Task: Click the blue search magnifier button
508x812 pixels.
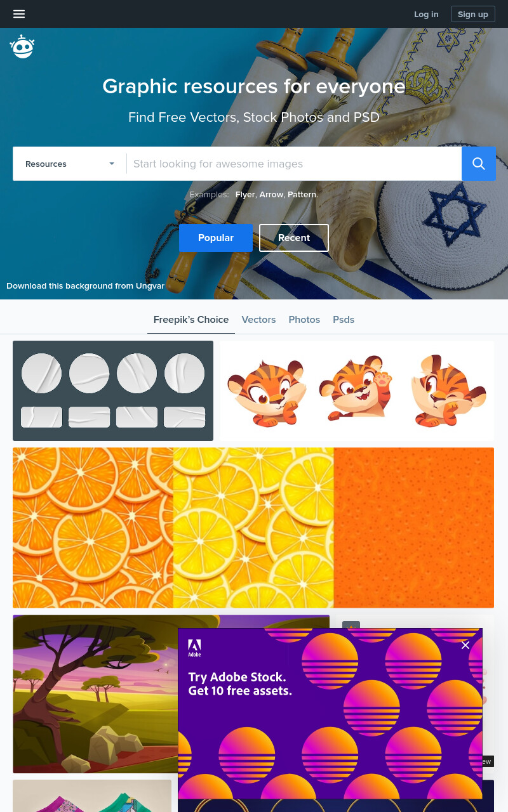Action: coord(479,164)
